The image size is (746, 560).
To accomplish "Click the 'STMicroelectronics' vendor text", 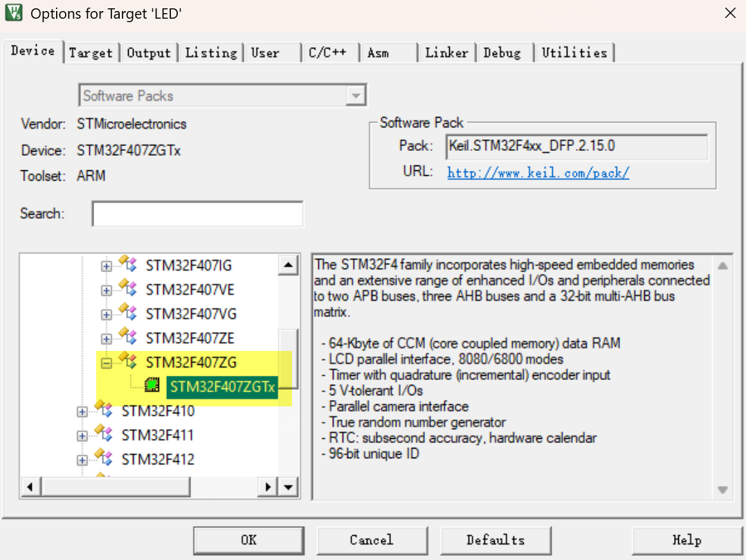I will [x=131, y=124].
